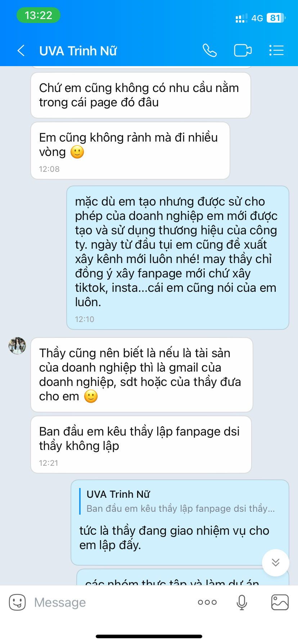
Task: Open the sticker emoji picker
Action: click(x=17, y=602)
